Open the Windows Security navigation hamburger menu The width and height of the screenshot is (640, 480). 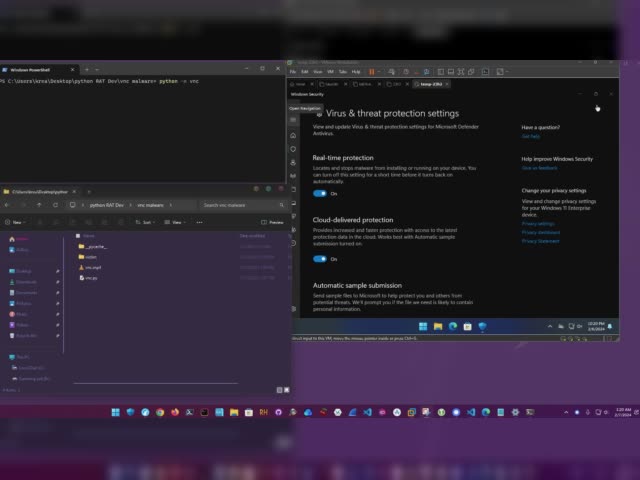tap(293, 120)
